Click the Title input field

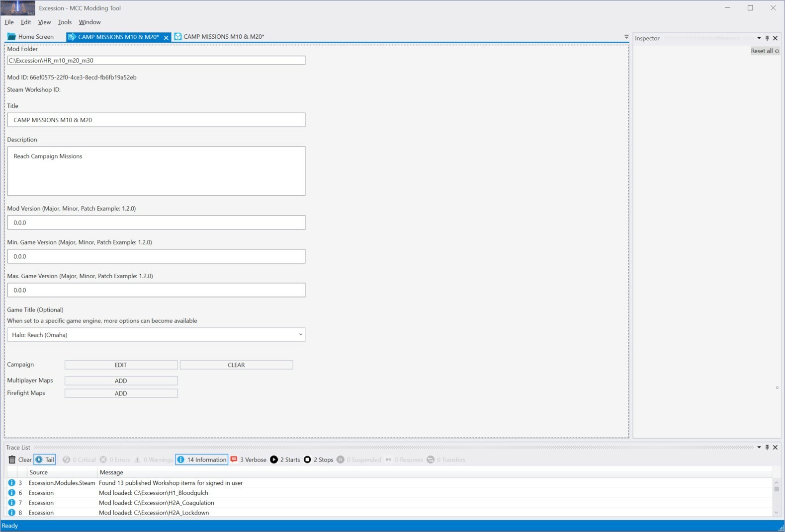(156, 120)
